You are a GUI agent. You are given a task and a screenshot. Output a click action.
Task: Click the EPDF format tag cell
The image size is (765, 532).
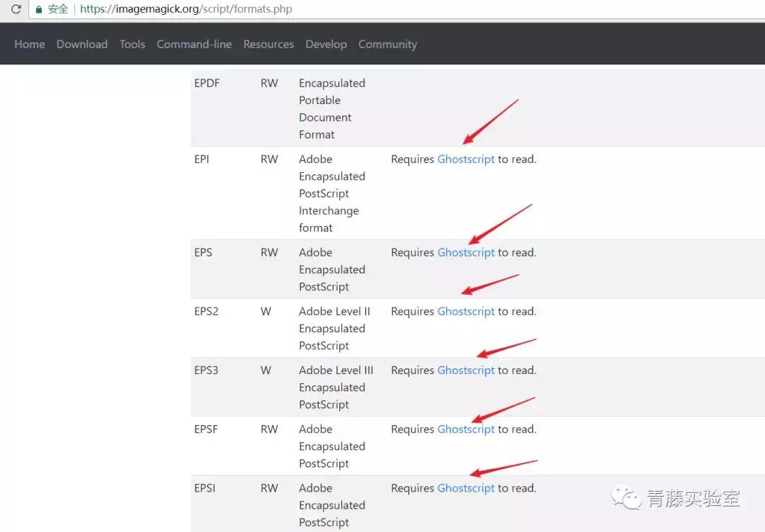click(207, 83)
